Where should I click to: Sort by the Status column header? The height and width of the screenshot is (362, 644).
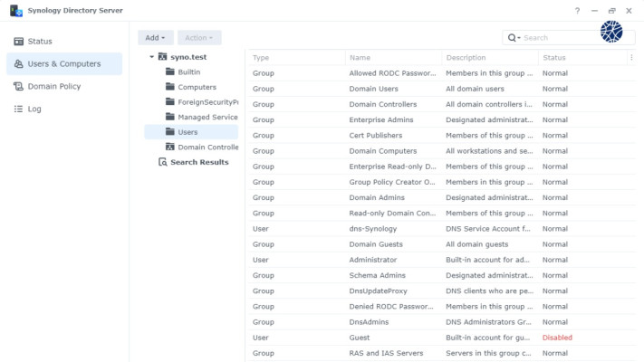(582, 58)
